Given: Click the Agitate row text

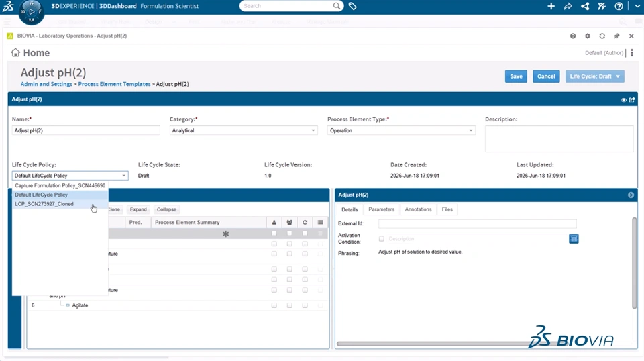Looking at the screenshot, I should tap(80, 305).
